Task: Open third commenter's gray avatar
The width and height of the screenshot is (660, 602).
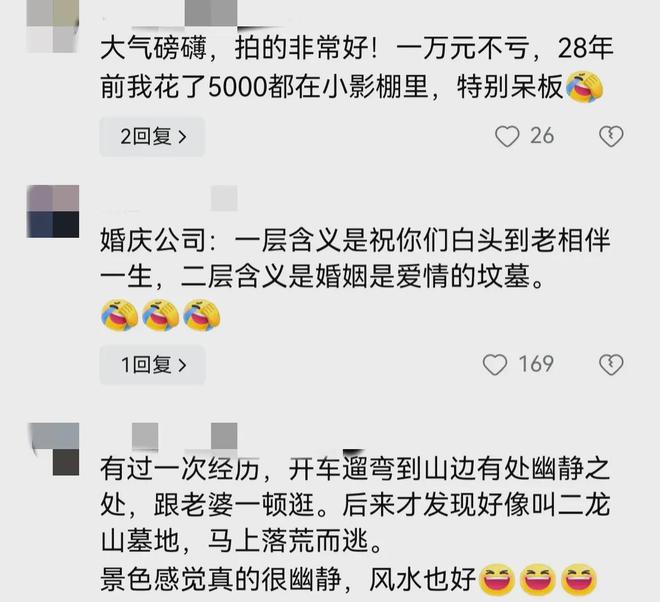Action: [x=53, y=449]
